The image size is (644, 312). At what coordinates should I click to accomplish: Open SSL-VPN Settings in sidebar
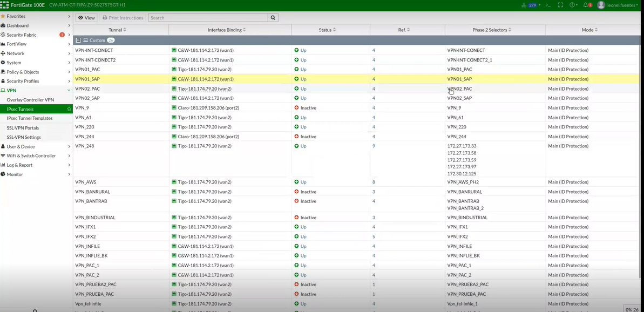pos(24,137)
